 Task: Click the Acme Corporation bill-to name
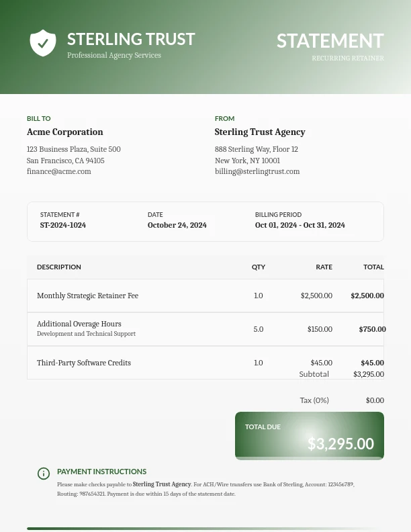(x=65, y=132)
